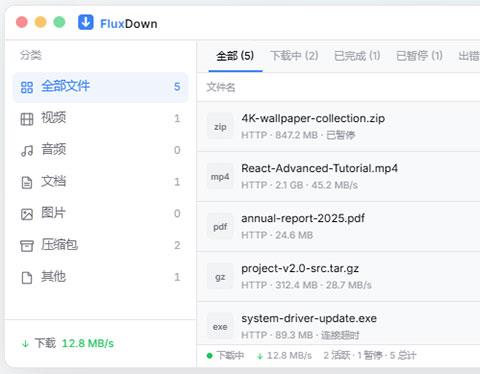Image resolution: width=480 pixels, height=374 pixels.
Task: Select system-driver-update.exe file name
Action: coord(309,319)
